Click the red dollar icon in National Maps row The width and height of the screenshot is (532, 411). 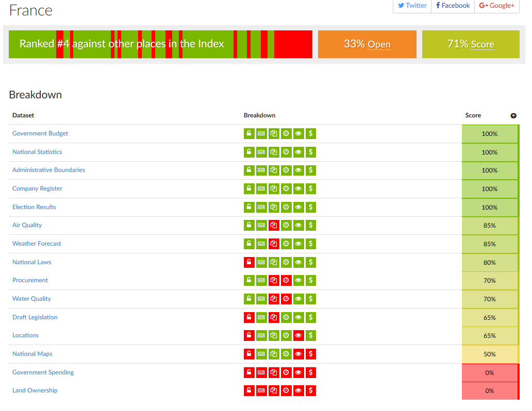(311, 354)
